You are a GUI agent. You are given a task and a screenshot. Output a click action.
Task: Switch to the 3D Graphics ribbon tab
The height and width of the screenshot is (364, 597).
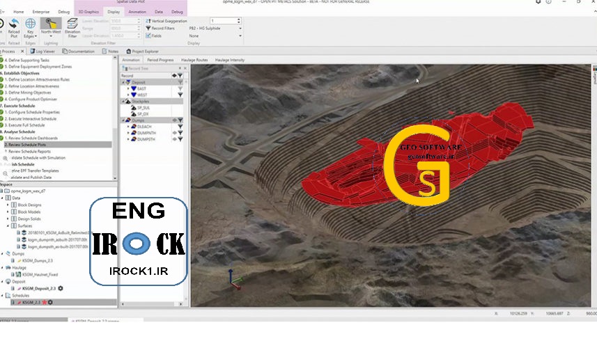(88, 12)
